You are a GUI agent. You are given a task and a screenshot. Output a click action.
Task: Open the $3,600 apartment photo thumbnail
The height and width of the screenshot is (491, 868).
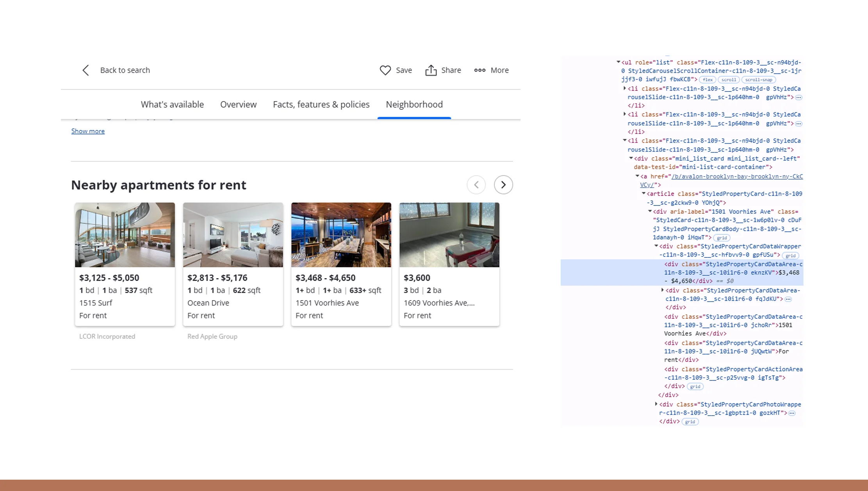coord(449,235)
